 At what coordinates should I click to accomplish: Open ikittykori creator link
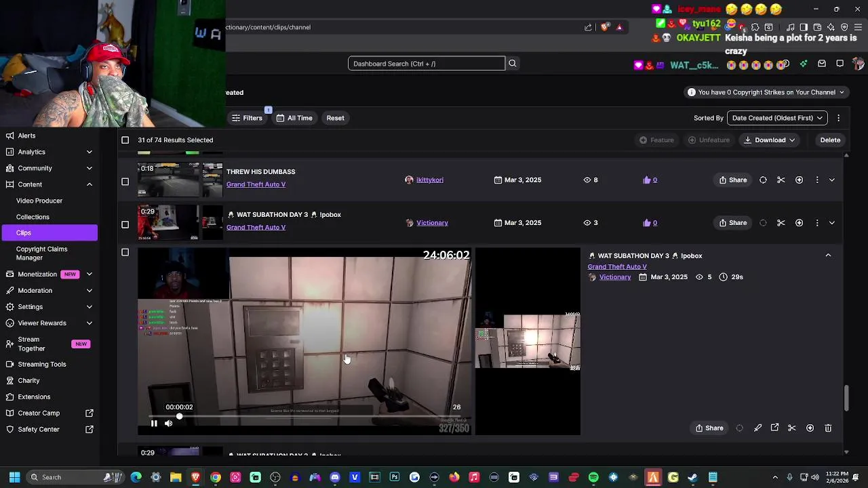(430, 180)
